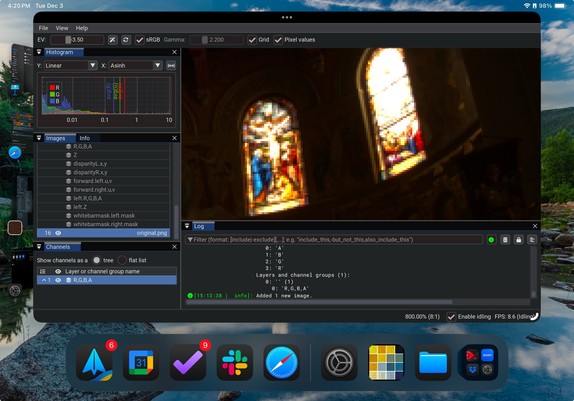
Task: Select the flat list radio button
Action: point(122,260)
